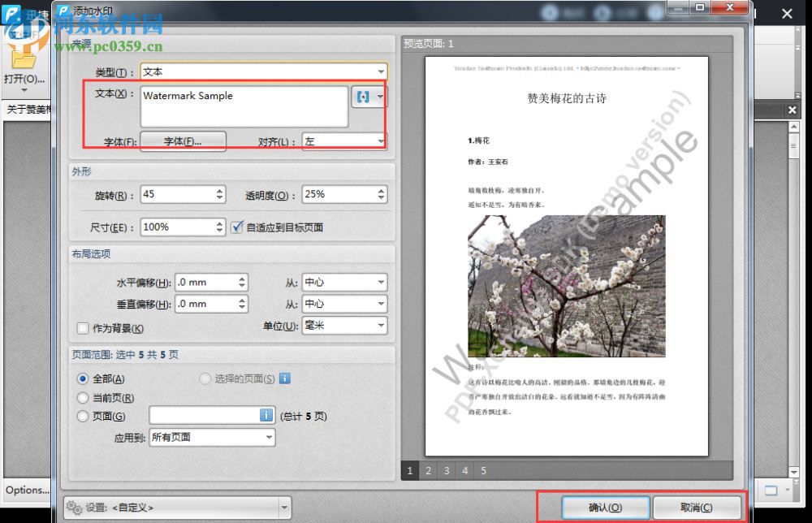Uncheck 自适应到目标页面
Image resolution: width=812 pixels, height=523 pixels.
click(238, 227)
